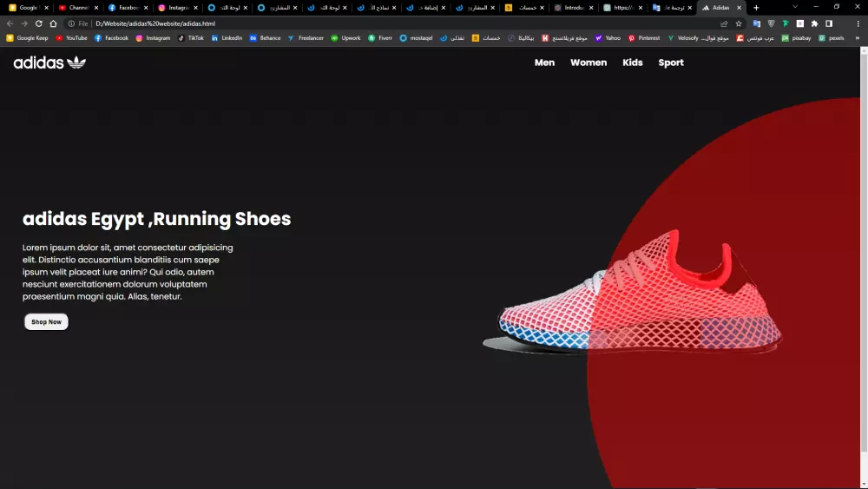Click the shield extension icon
Screen dimensions: 868x489
click(x=771, y=23)
